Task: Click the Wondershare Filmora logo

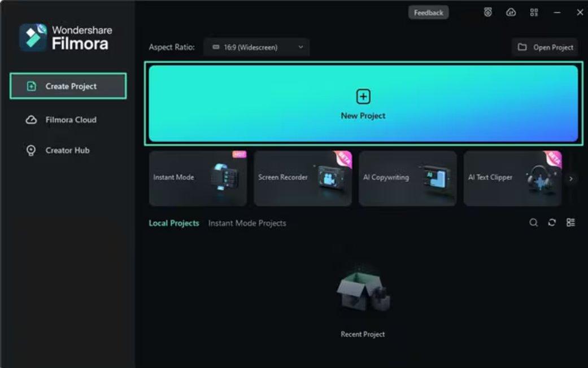Action: (66, 37)
